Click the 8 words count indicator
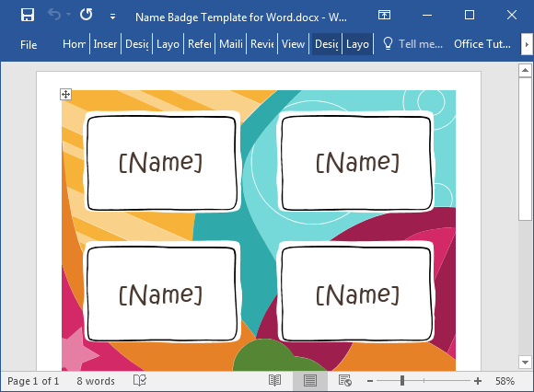This screenshot has height=392, width=534. pyautogui.click(x=96, y=381)
